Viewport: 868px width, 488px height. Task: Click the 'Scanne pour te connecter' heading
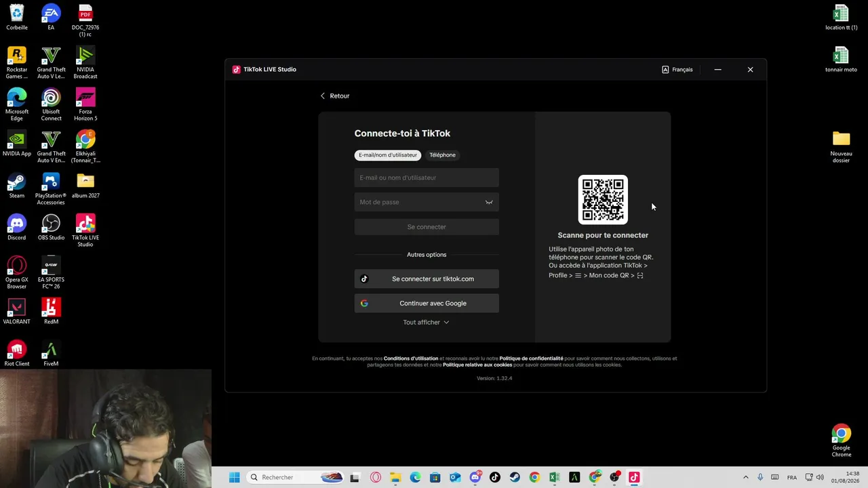[603, 235]
